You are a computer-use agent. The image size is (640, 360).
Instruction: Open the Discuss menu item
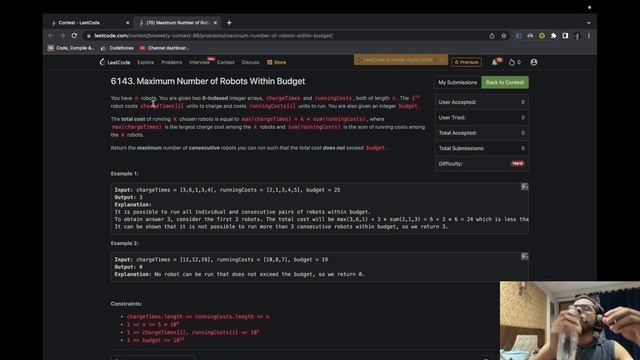(250, 62)
